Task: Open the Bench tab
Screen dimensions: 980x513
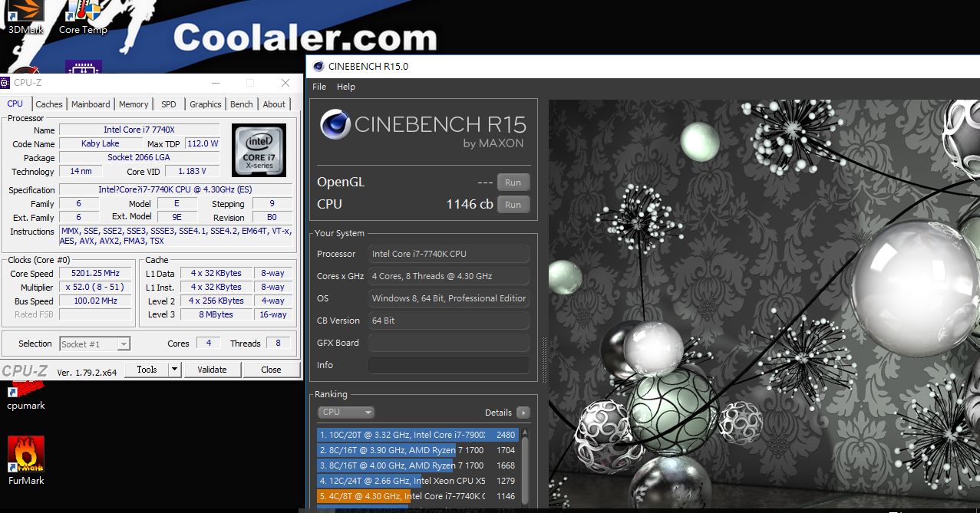Action: [x=242, y=104]
